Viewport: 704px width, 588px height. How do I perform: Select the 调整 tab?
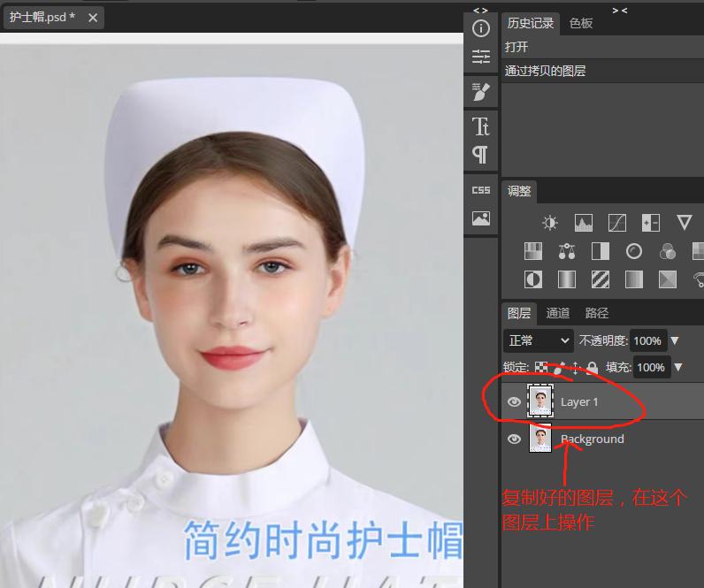point(519,191)
